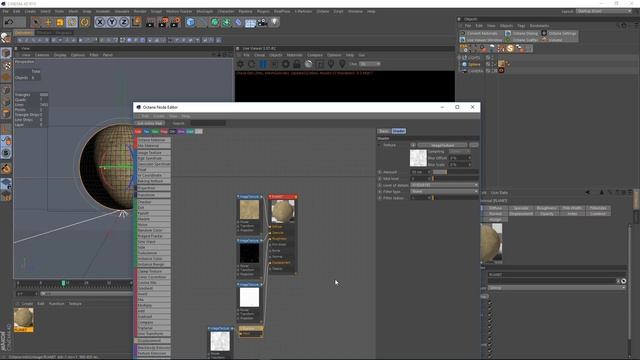
Task: Add a Floor/grid environment object
Action: [x=250, y=22]
